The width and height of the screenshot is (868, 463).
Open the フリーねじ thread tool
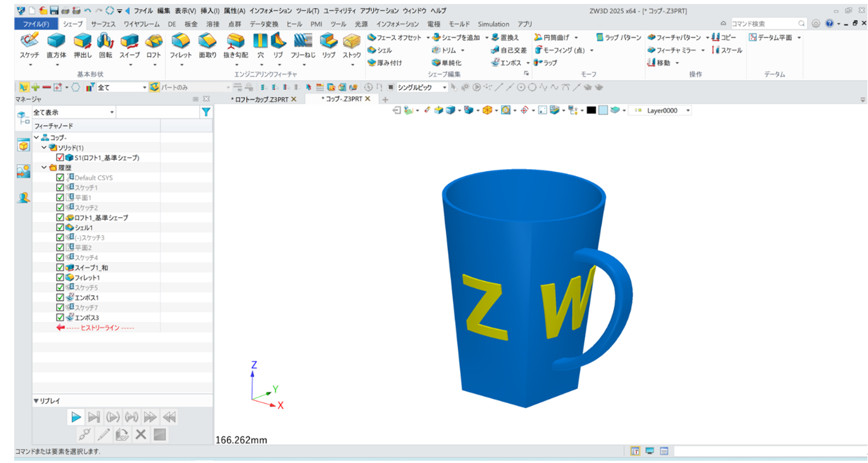[303, 46]
